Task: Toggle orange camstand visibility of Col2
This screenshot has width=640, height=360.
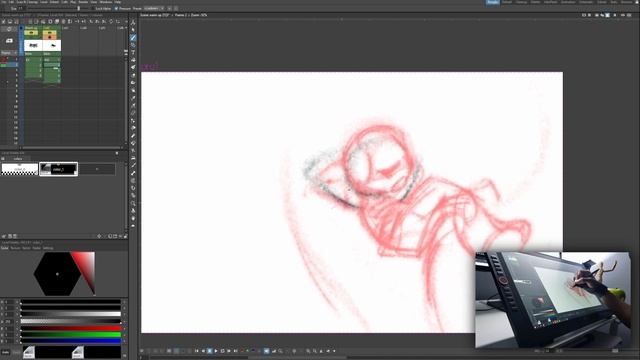Action: pyautogui.click(x=49, y=38)
